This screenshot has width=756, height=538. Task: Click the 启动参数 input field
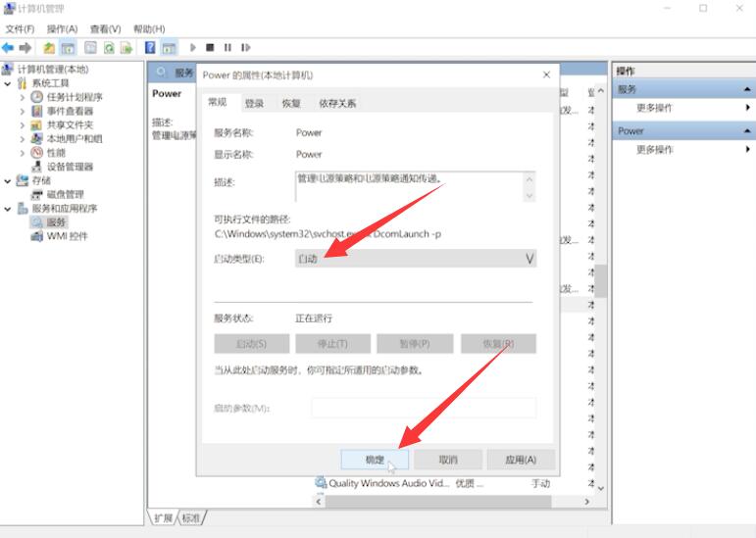(424, 408)
